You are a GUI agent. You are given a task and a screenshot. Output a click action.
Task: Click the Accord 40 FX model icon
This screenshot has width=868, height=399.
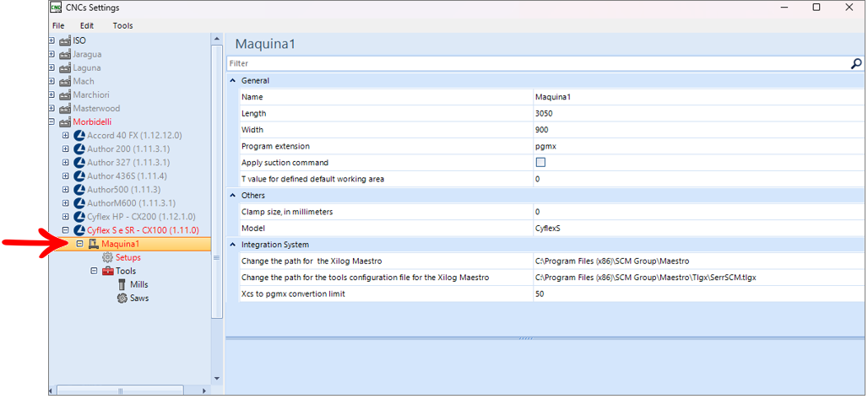pos(79,136)
